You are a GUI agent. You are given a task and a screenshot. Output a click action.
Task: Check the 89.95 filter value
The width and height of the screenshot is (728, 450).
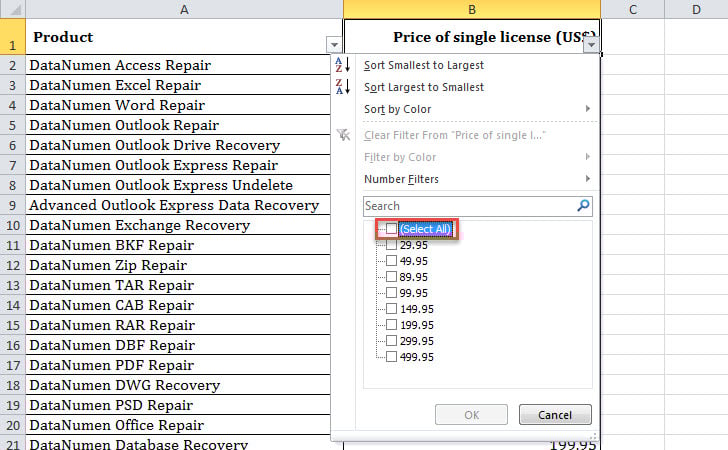[391, 277]
